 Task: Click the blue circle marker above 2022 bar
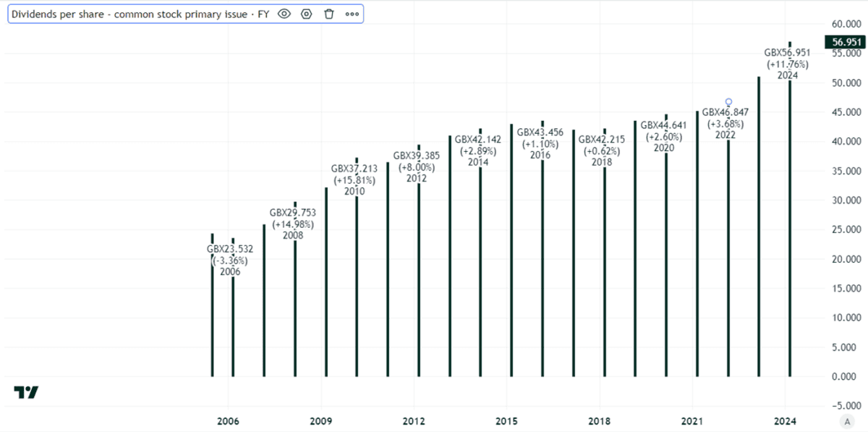click(728, 102)
